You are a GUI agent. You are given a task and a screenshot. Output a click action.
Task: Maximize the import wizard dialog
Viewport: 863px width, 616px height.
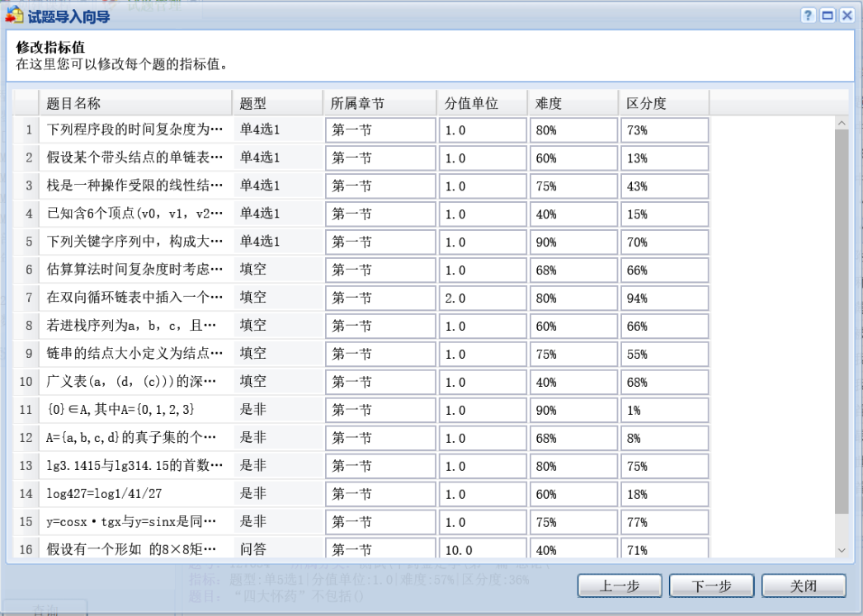point(827,16)
